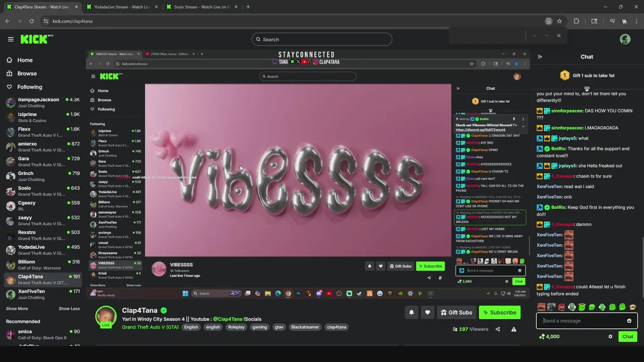Send message with Chat button
The height and width of the screenshot is (362, 644).
coord(628,337)
